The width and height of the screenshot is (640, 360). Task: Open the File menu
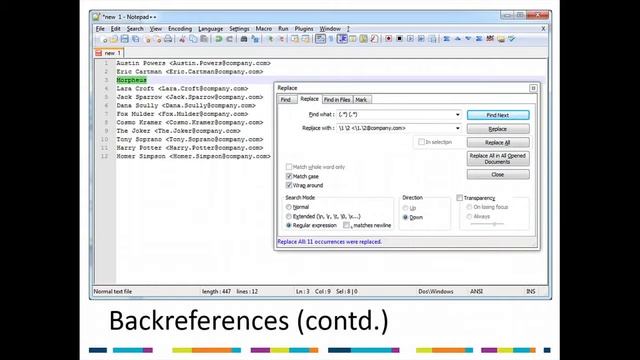(x=100, y=29)
